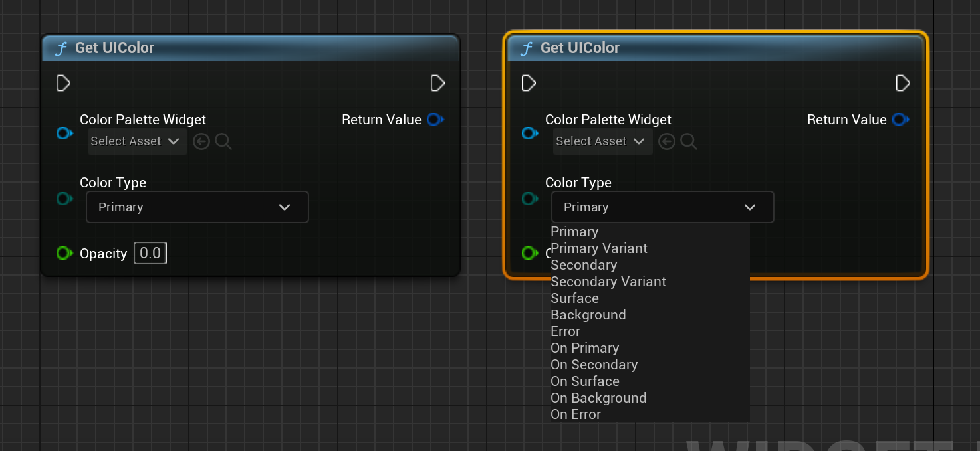980x451 pixels.
Task: Click function icon in left node title
Action: tap(61, 48)
